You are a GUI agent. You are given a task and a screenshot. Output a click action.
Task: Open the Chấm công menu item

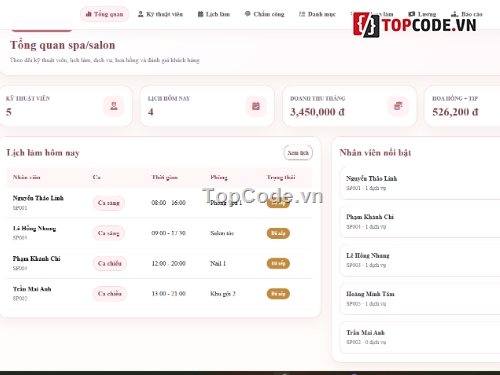click(x=264, y=14)
